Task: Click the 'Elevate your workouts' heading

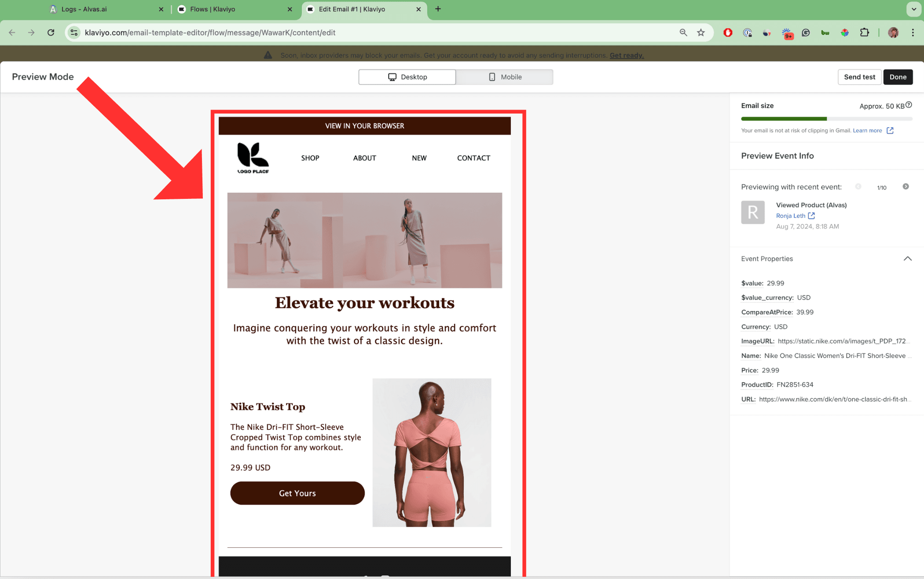Action: (364, 303)
